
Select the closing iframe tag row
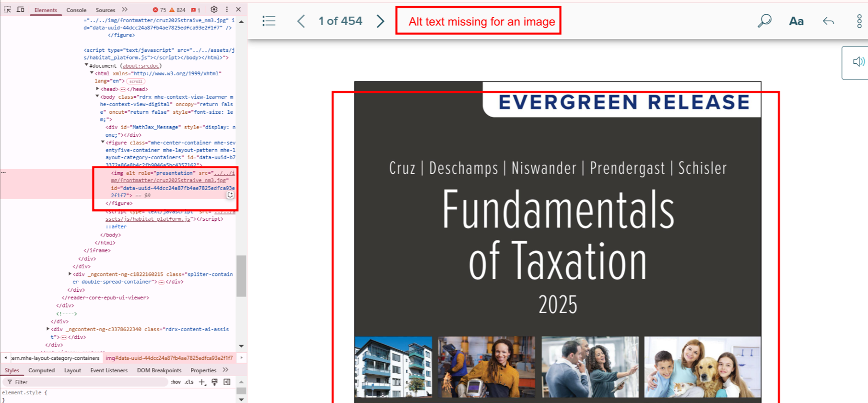click(x=97, y=250)
